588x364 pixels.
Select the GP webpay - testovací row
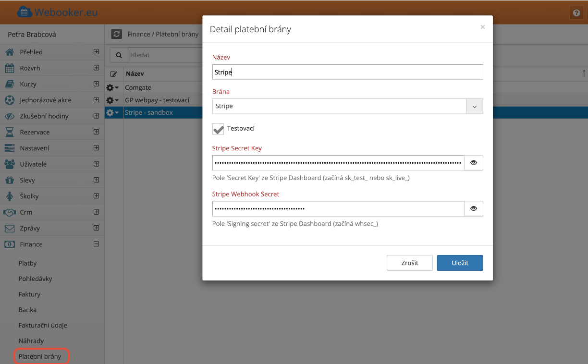coord(157,100)
